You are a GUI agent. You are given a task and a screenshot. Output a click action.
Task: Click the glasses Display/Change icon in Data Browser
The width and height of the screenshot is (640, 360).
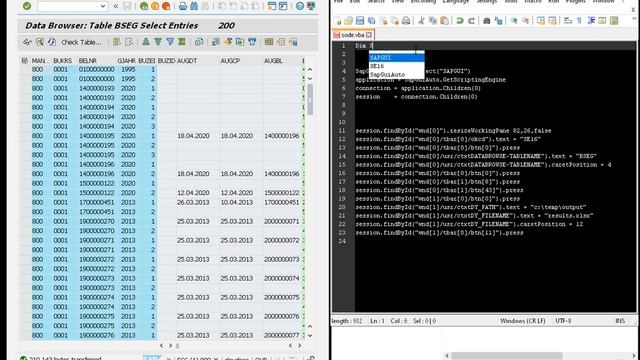pyautogui.click(x=27, y=42)
